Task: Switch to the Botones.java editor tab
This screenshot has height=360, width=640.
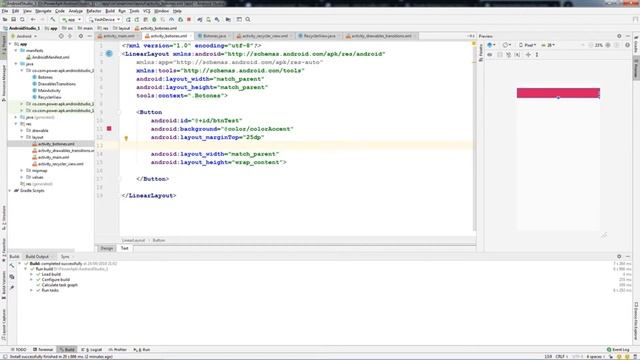Action: coord(214,36)
